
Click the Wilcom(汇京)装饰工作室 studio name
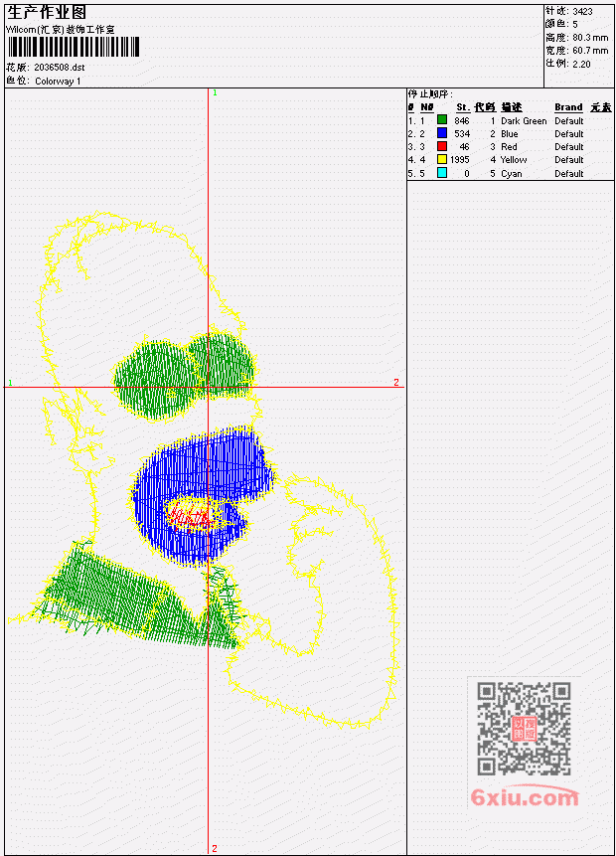60,30
